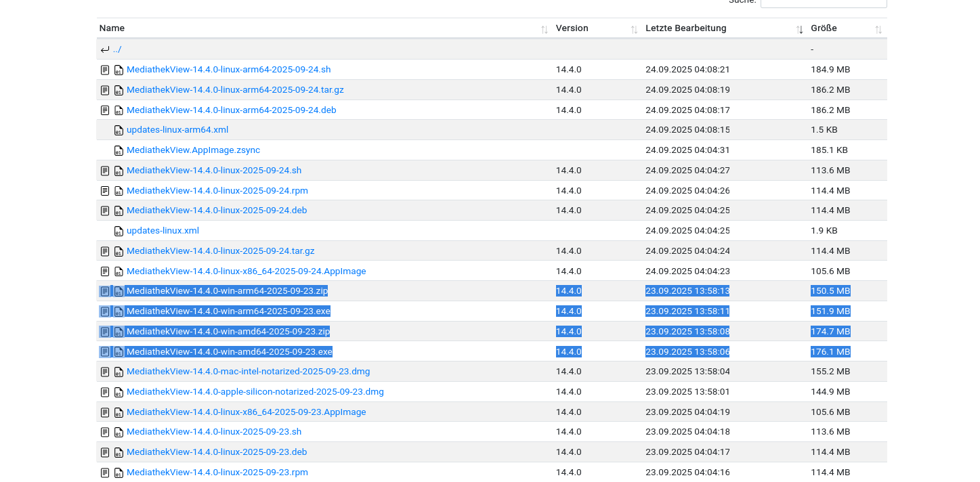This screenshot has width=980, height=482.
Task: Click the return arrow icon for parent directory
Action: (x=104, y=49)
